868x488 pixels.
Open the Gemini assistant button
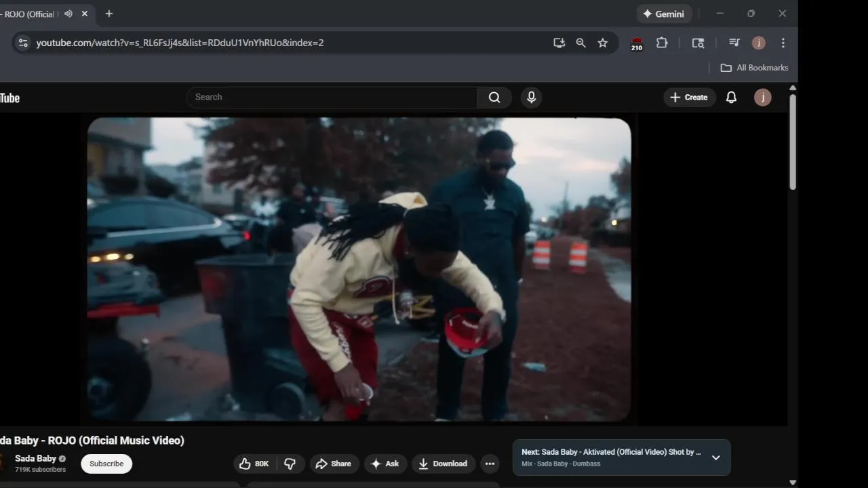click(x=664, y=14)
